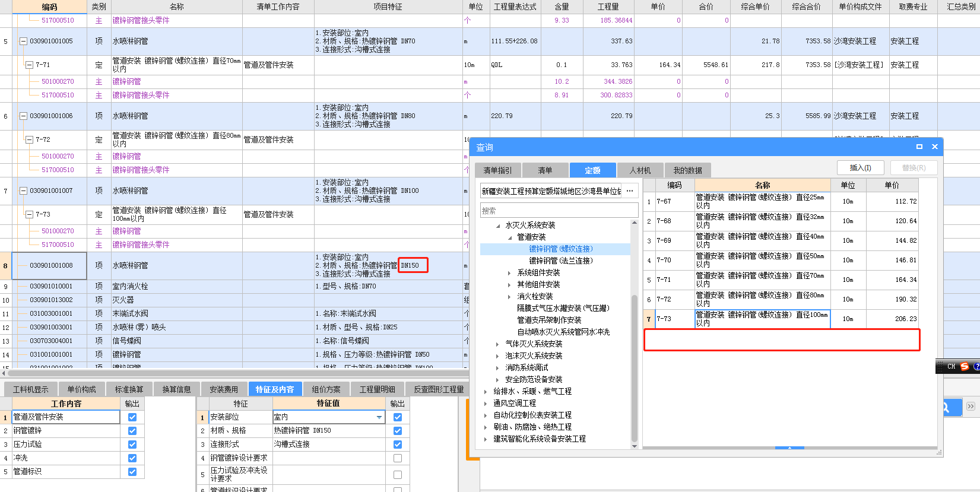Click the main table horizontal scrollbar
Image resolution: width=980 pixels, height=492 pixels.
click(x=237, y=373)
